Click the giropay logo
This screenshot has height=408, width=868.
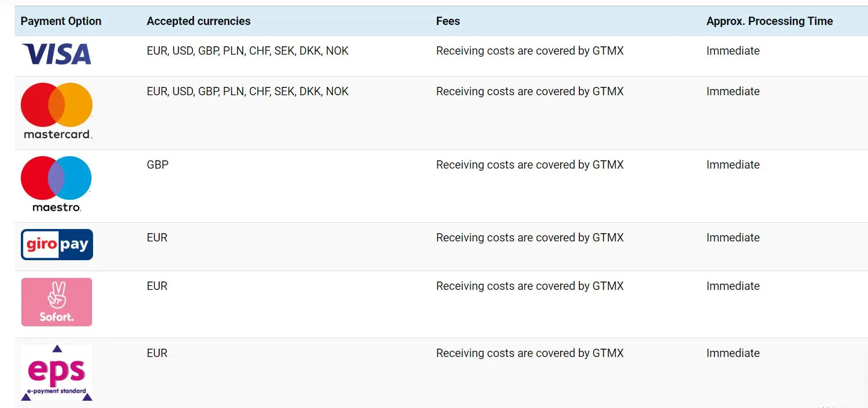(57, 245)
